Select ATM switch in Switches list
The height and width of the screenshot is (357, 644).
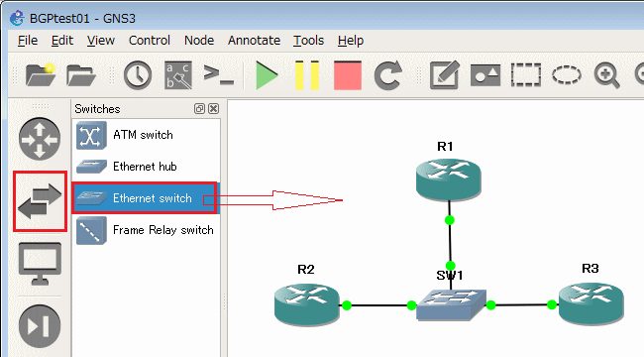coord(147,135)
